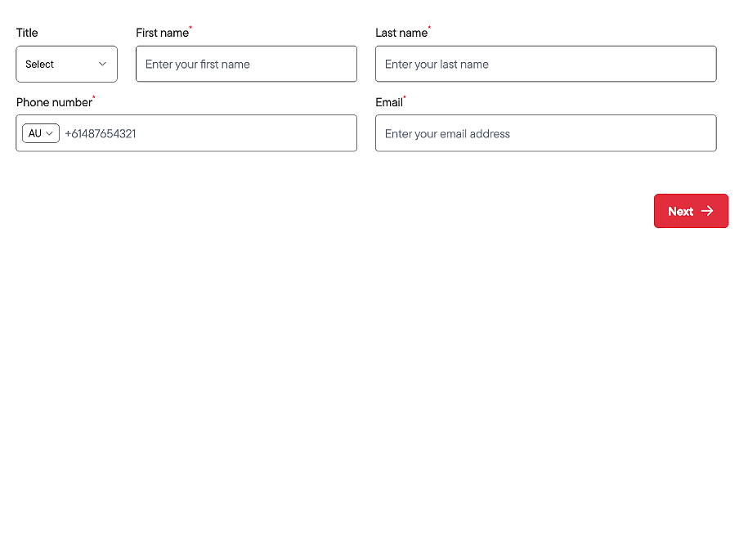The image size is (748, 560).
Task: Open the AU country code selector
Action: tap(41, 133)
